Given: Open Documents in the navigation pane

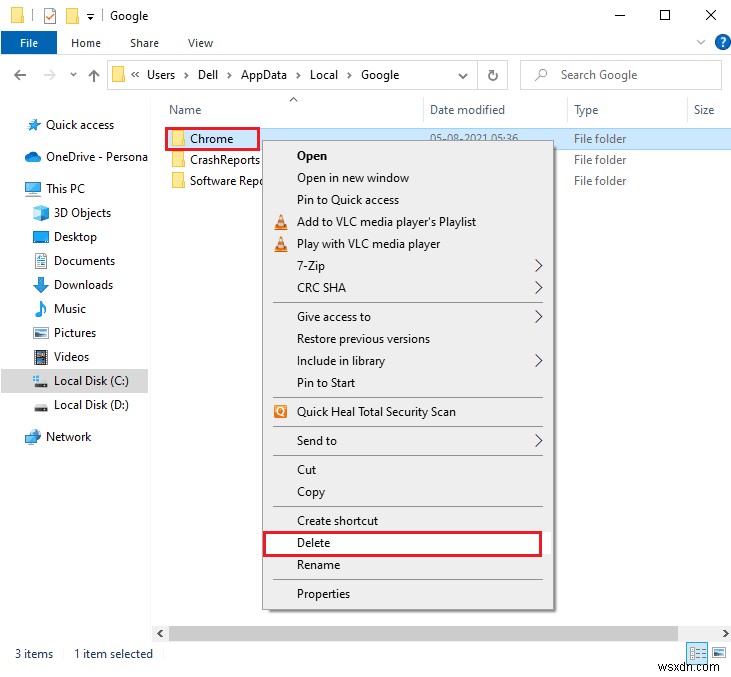Looking at the screenshot, I should click(84, 261).
